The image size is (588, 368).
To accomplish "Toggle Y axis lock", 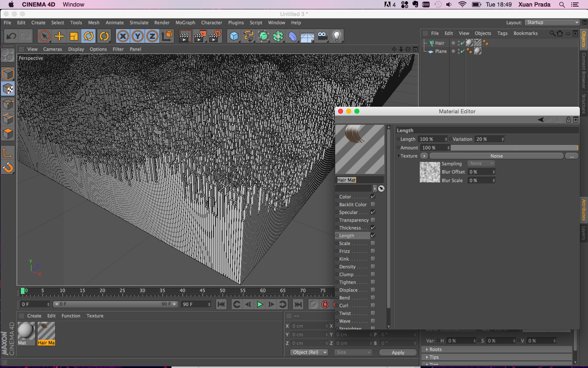I will tap(138, 36).
